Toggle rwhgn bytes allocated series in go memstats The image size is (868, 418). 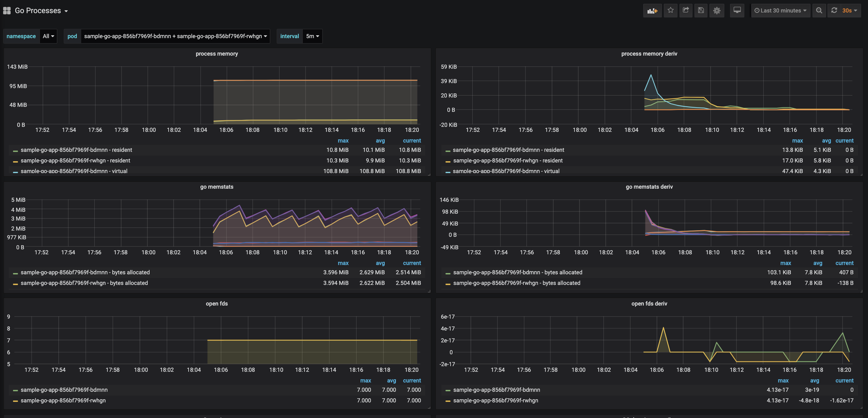84,283
